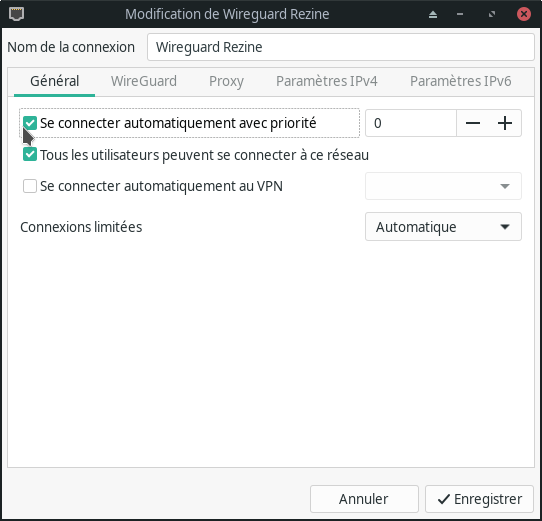Select the Paramètres IPv4 tab
The image size is (542, 521).
pyautogui.click(x=327, y=81)
